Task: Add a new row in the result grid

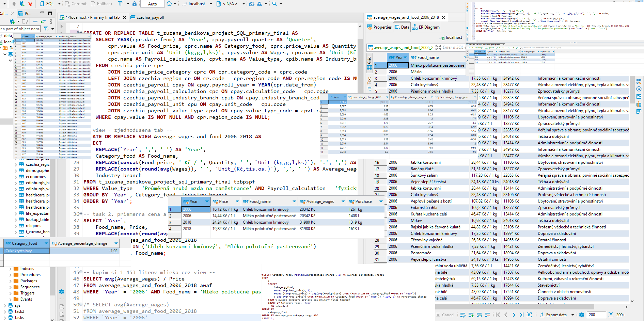Action: click(x=471, y=315)
